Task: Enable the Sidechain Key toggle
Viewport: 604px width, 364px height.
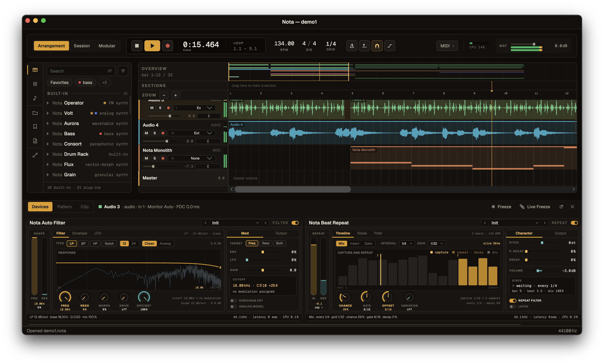Action: click(233, 301)
